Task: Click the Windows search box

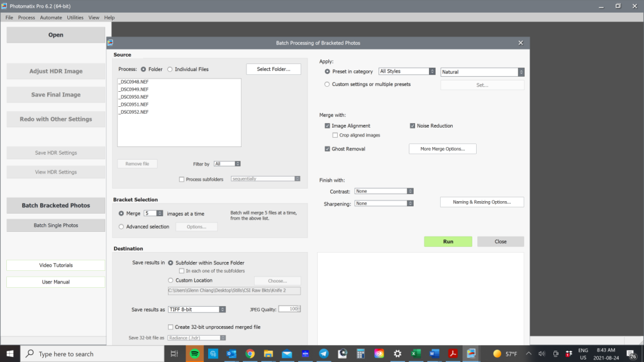Action: (92, 353)
